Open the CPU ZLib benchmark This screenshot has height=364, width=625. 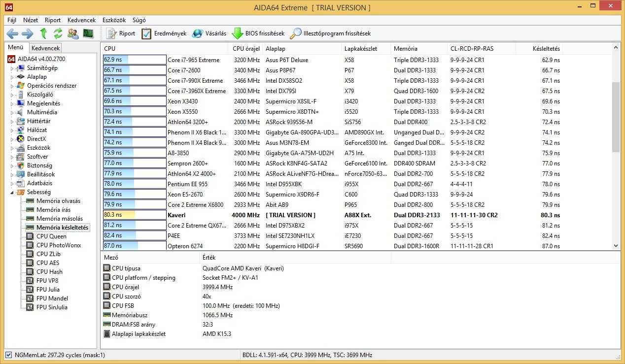click(x=48, y=254)
